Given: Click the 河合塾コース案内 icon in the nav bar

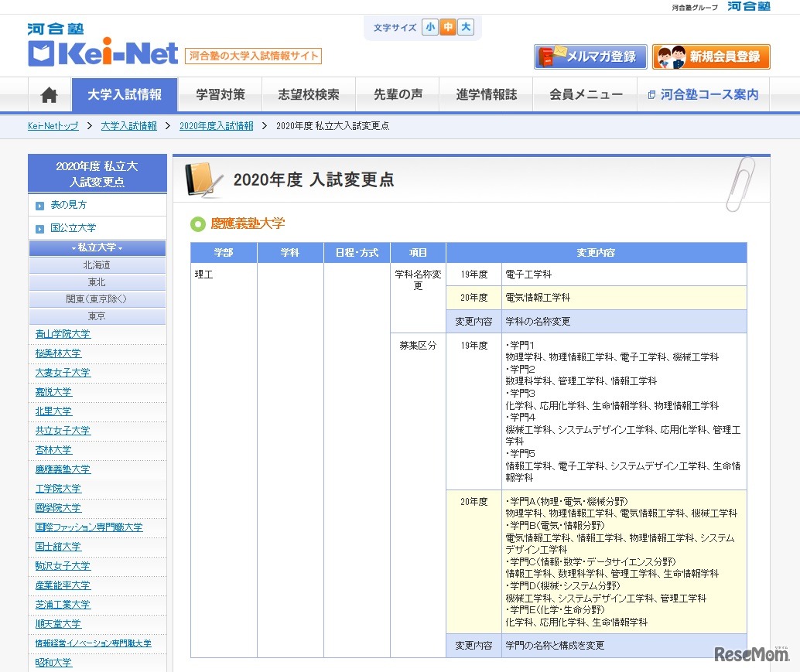Looking at the screenshot, I should click(x=654, y=94).
